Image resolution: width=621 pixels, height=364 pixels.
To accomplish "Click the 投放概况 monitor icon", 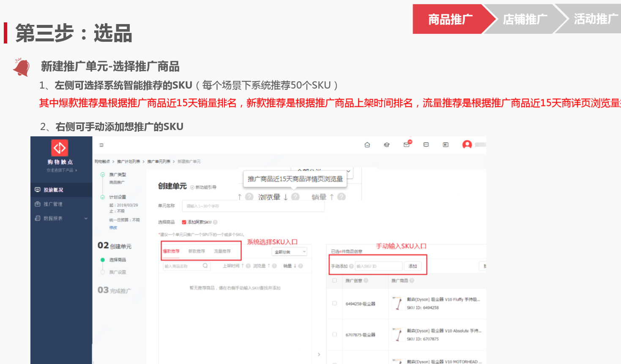I will point(38,190).
